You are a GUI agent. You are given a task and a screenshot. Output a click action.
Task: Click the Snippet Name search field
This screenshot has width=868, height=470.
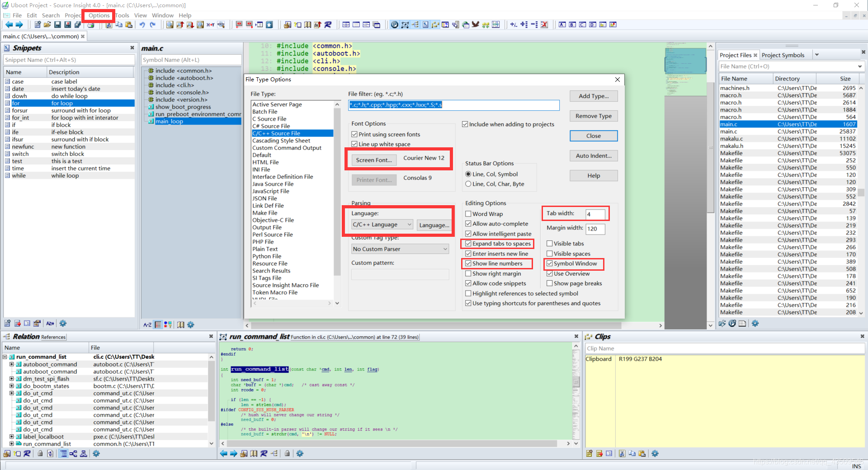(x=69, y=60)
